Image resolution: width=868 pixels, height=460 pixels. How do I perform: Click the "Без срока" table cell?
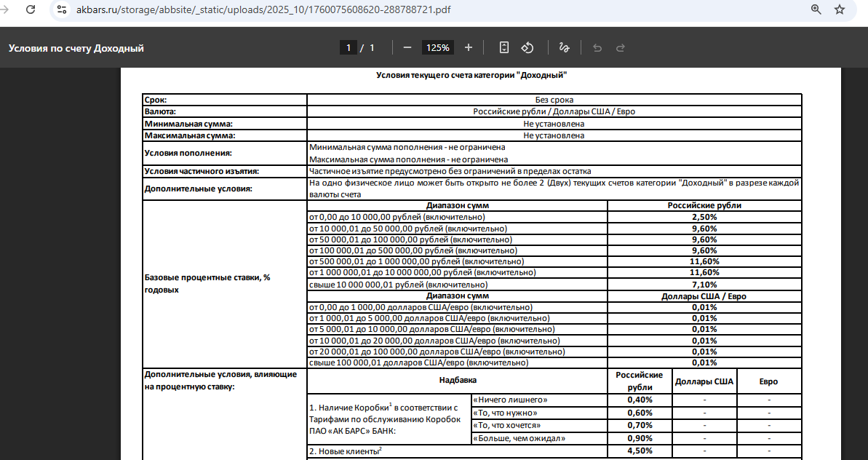tap(554, 100)
